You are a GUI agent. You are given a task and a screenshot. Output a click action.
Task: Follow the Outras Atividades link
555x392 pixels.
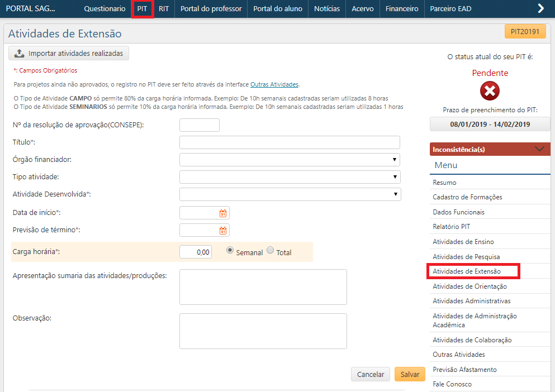point(274,84)
